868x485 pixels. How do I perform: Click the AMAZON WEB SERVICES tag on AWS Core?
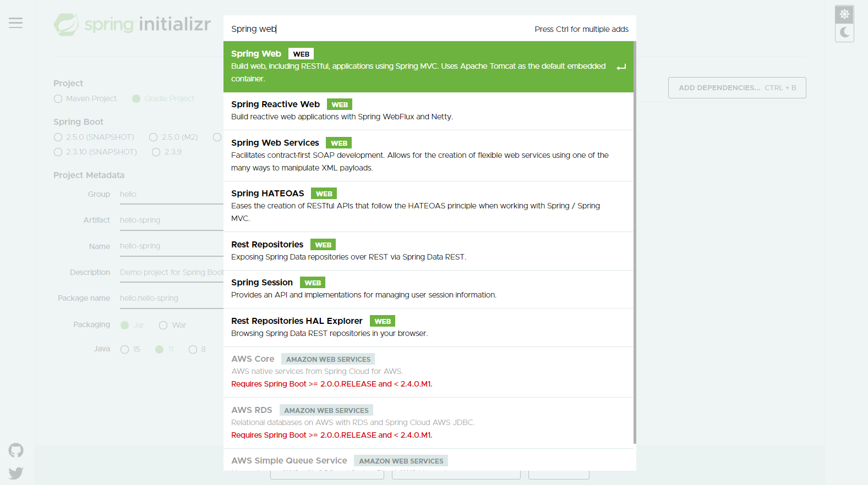[328, 359]
